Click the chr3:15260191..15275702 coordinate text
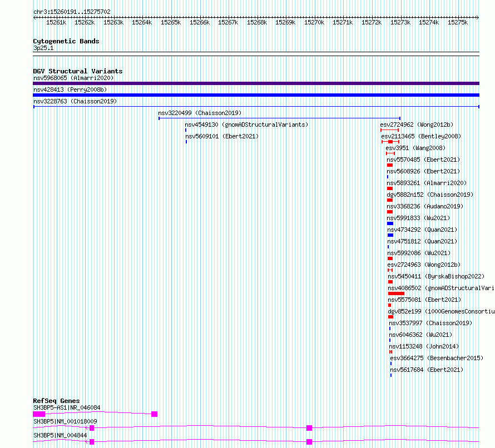 72,12
